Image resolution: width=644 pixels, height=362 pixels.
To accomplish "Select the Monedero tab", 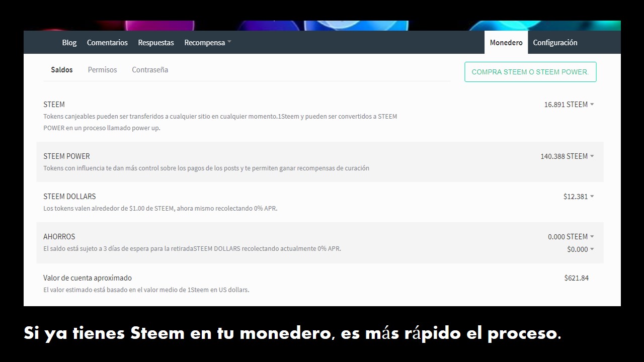I will tap(506, 43).
